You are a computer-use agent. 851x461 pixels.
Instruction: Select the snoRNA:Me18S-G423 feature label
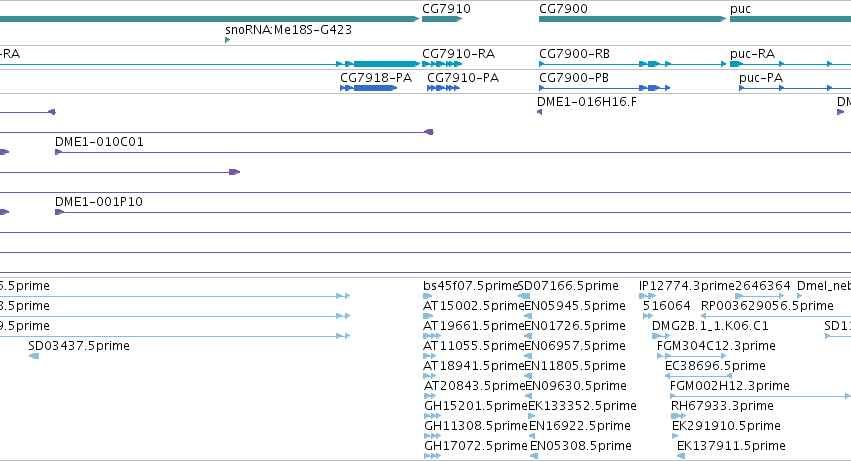coord(288,29)
